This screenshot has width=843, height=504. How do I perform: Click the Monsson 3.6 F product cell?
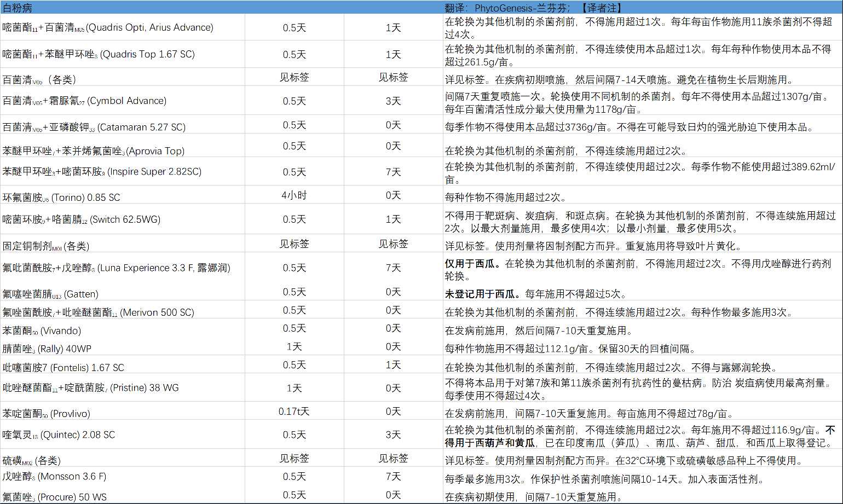coord(123,477)
